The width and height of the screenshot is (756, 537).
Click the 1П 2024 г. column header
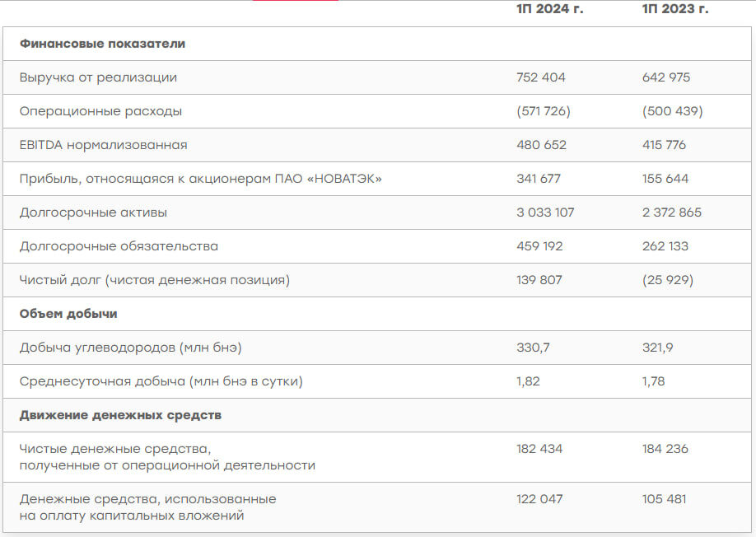pos(549,9)
